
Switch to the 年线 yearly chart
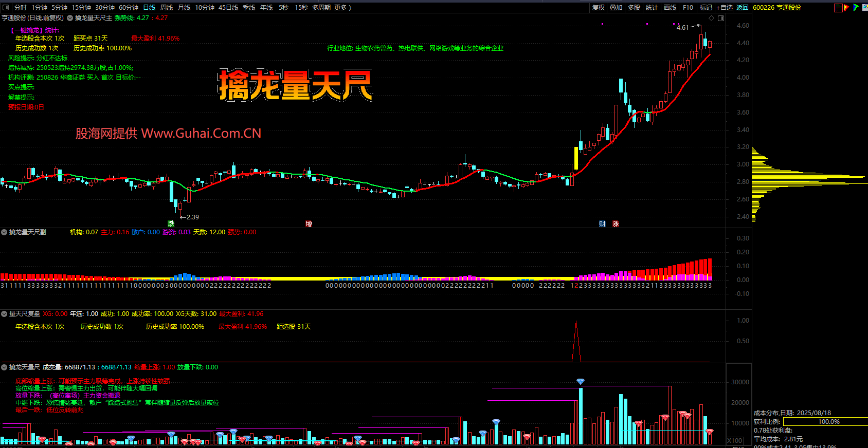(x=266, y=8)
